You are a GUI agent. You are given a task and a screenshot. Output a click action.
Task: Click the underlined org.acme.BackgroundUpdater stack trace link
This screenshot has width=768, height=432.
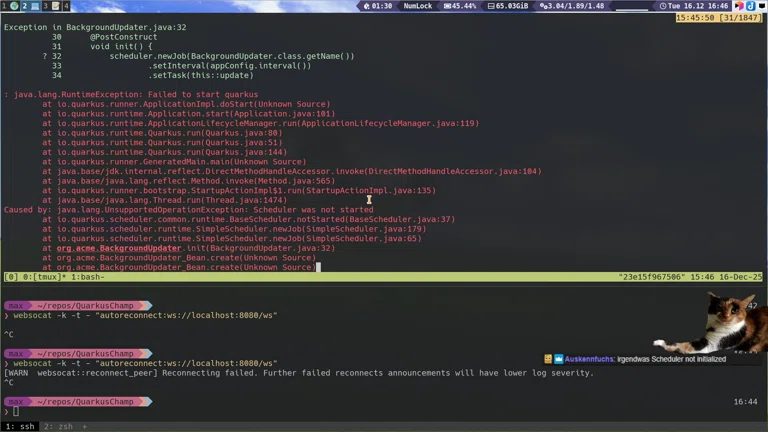pos(118,248)
